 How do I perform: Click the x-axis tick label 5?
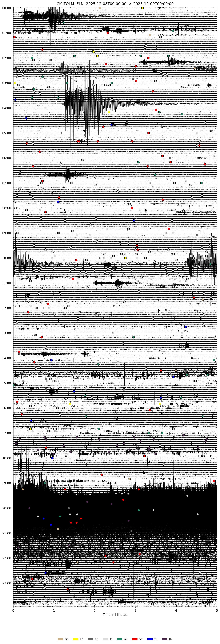coord(216,610)
